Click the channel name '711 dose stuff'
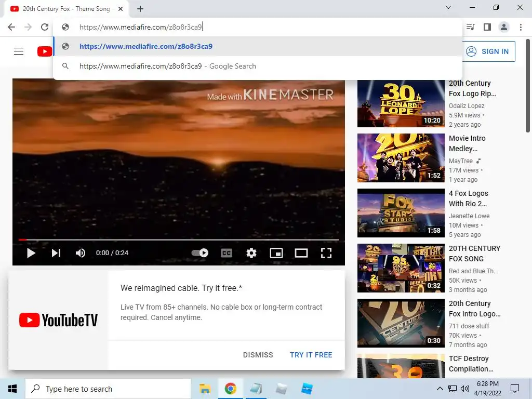The image size is (532, 399). click(x=469, y=326)
